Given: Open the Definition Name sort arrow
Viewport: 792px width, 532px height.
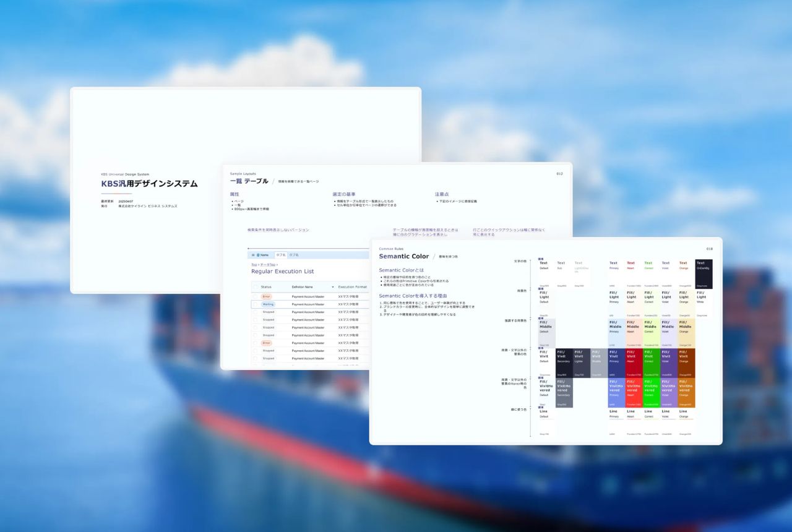Looking at the screenshot, I should coord(333,287).
